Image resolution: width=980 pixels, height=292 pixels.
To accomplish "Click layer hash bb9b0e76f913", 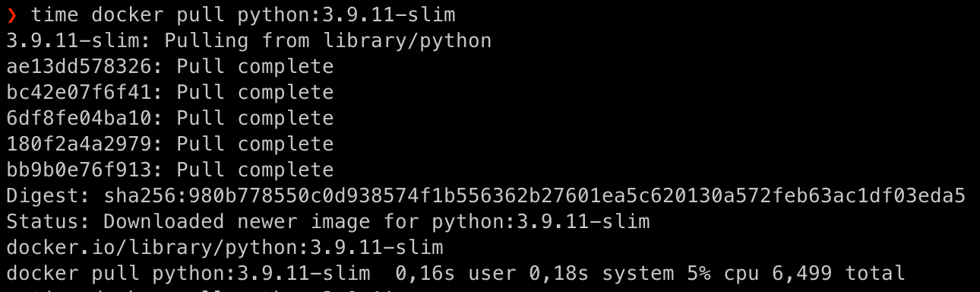I will pyautogui.click(x=79, y=170).
